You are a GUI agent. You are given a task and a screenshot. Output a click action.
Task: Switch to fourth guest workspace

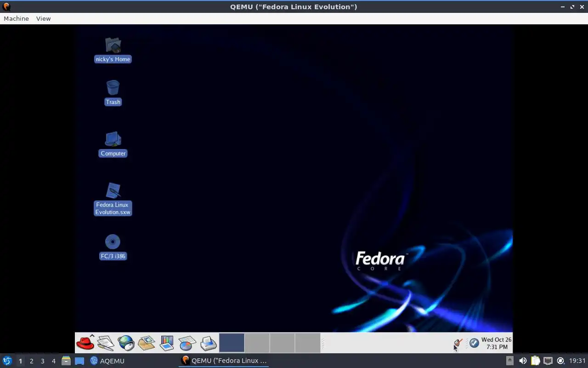pos(307,343)
